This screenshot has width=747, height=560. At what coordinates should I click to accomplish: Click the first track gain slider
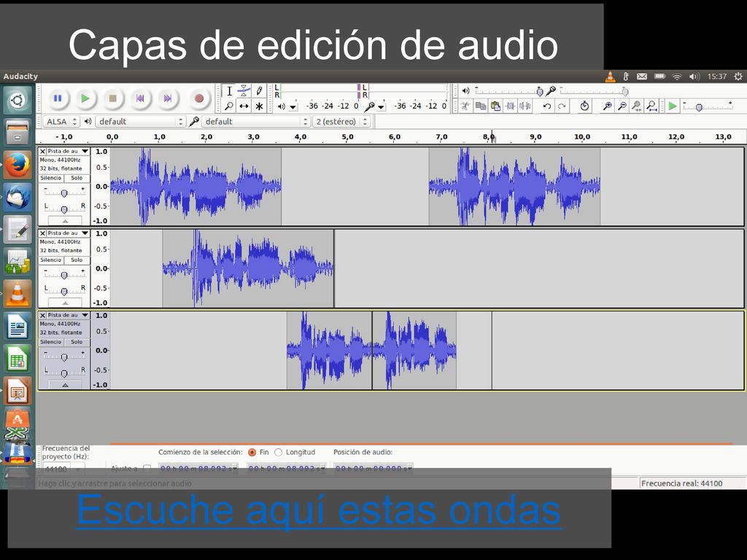64,192
